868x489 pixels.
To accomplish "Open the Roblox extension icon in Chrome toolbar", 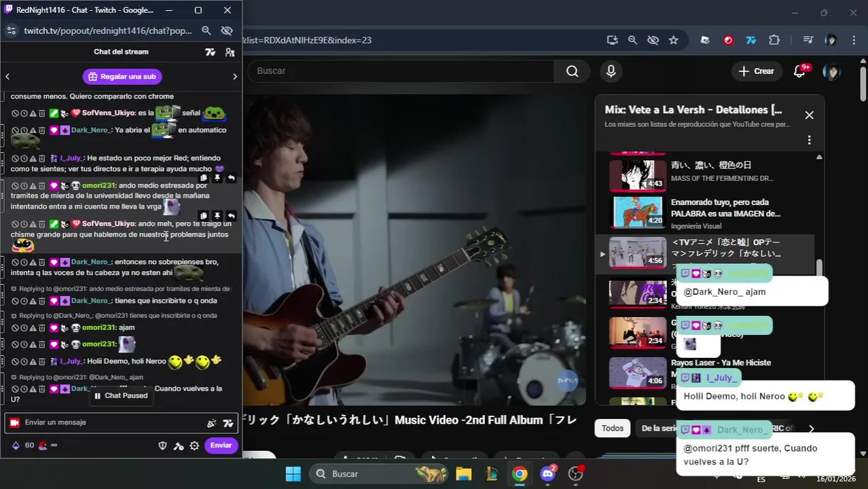I will click(x=705, y=40).
